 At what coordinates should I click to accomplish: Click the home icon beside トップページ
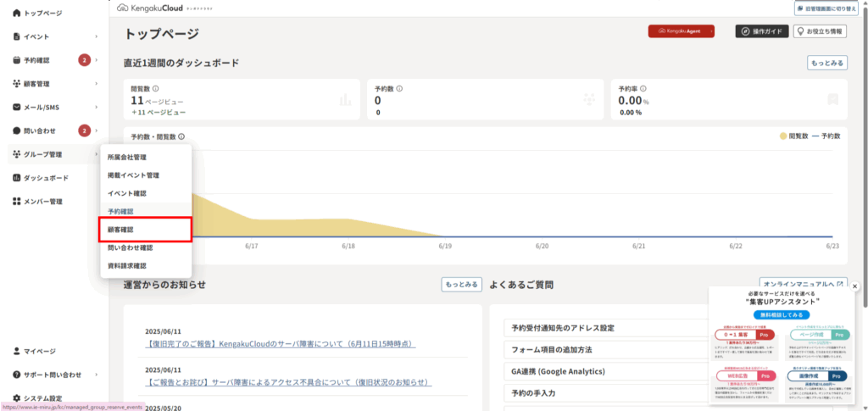[x=17, y=14]
